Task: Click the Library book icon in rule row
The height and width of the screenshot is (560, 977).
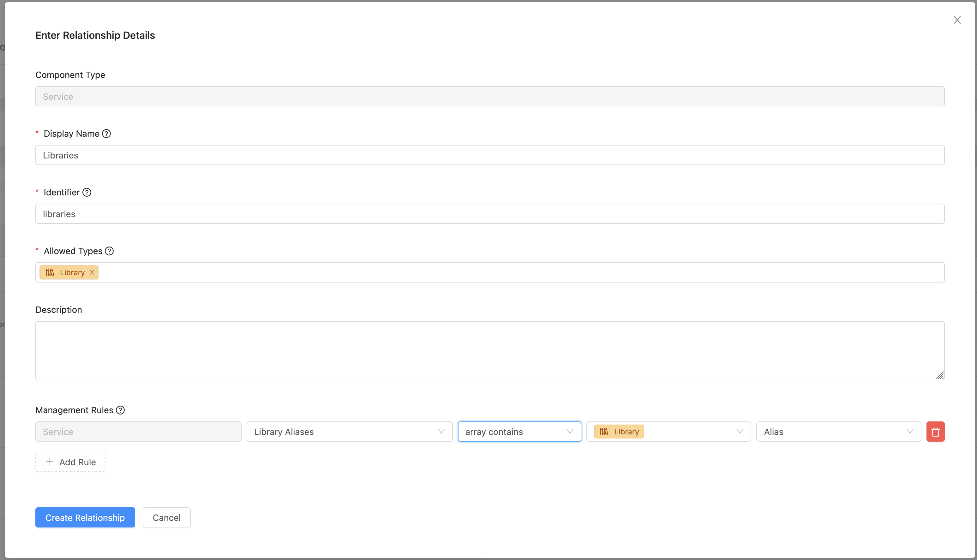Action: tap(604, 432)
